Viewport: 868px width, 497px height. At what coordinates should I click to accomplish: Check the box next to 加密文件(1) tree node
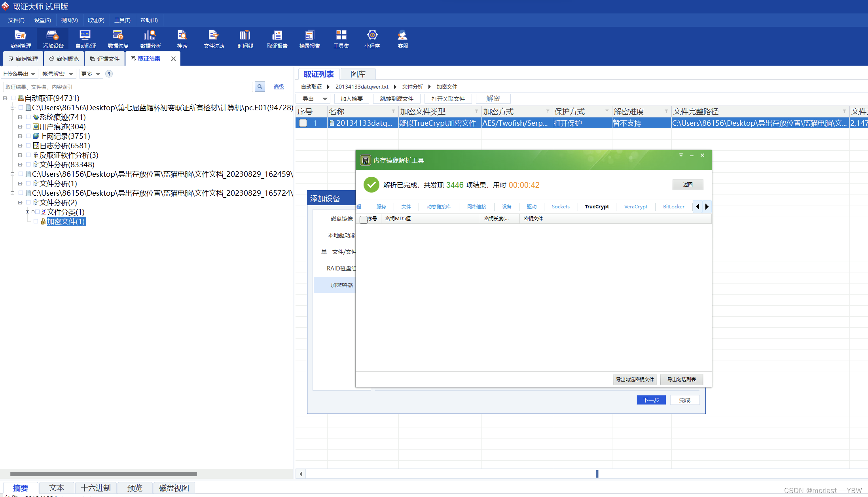pyautogui.click(x=36, y=221)
